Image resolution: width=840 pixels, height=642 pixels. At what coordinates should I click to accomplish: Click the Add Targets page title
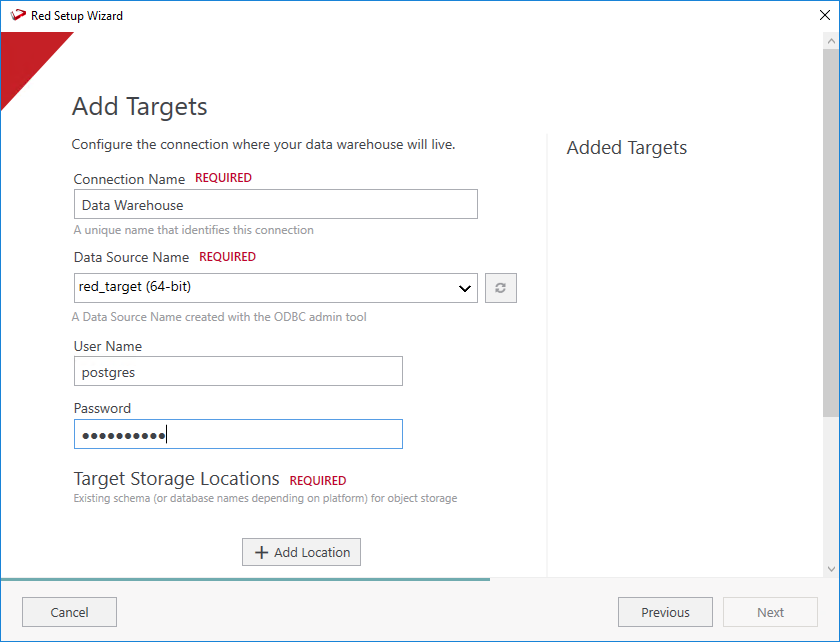(x=140, y=107)
